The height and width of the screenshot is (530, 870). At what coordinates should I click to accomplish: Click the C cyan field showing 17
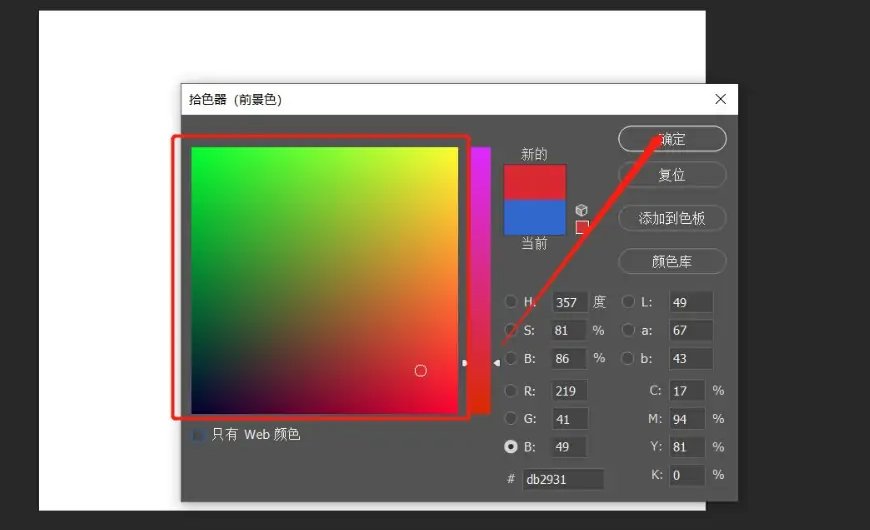tap(687, 391)
